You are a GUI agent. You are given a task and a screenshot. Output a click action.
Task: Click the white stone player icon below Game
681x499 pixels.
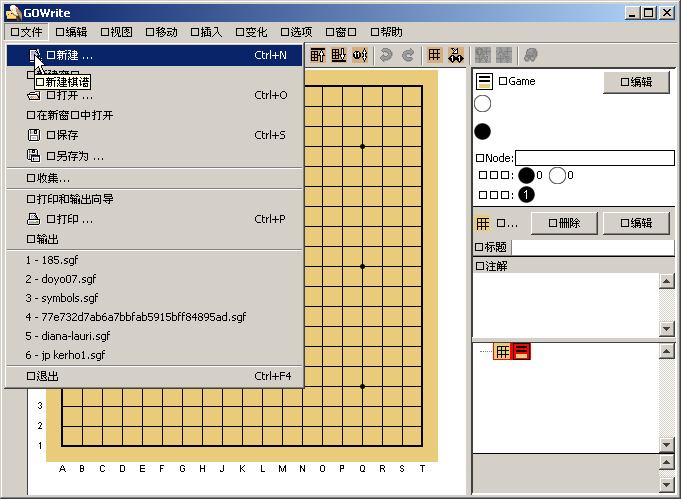pos(483,104)
